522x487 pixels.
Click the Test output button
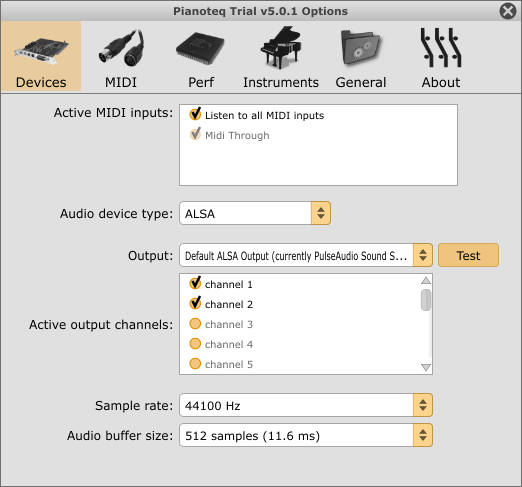click(468, 255)
